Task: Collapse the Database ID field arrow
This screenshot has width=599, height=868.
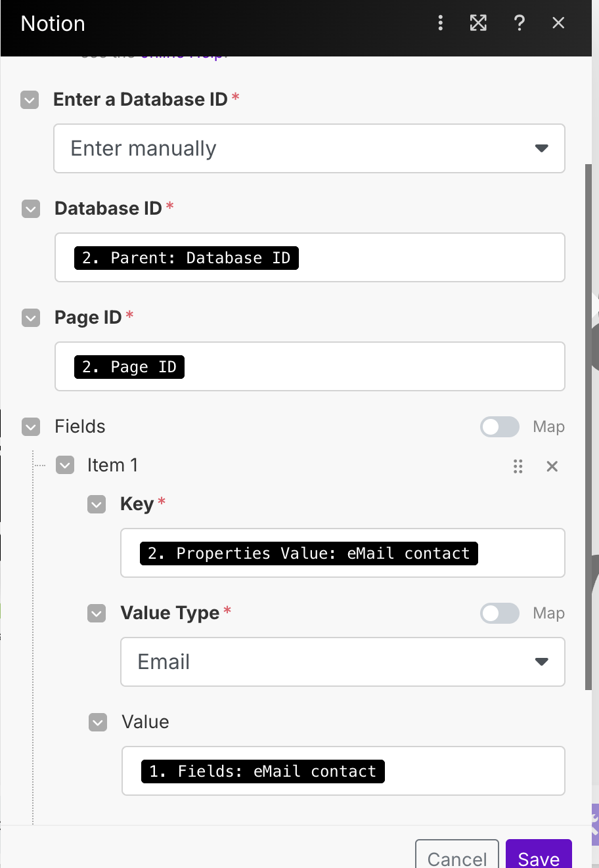Action: (31, 209)
